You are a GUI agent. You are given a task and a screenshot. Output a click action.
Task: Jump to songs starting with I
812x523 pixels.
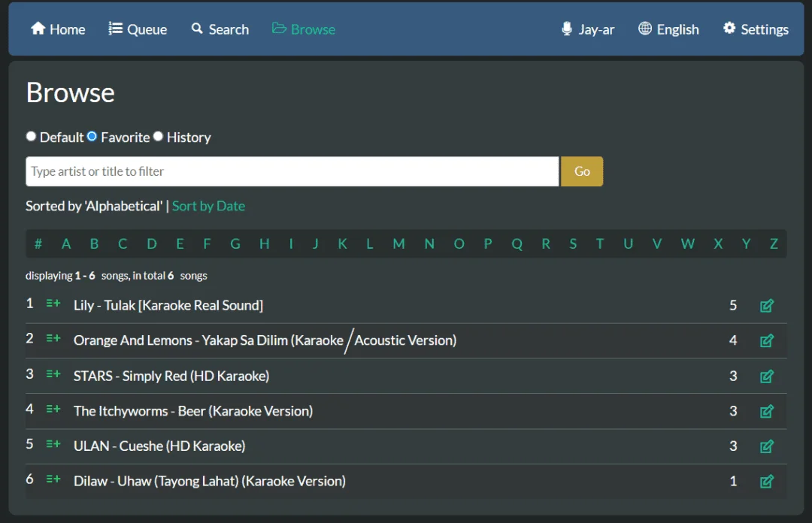[291, 243]
